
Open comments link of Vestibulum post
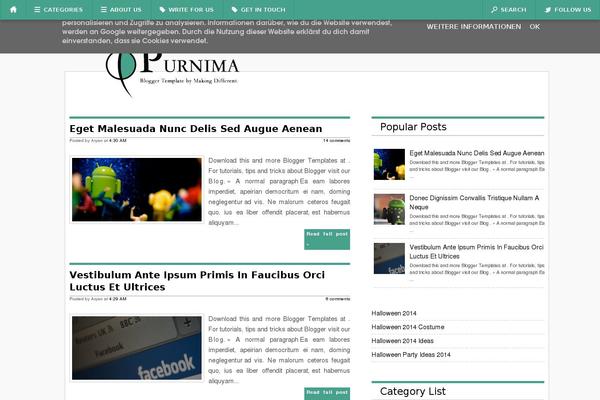tap(338, 299)
